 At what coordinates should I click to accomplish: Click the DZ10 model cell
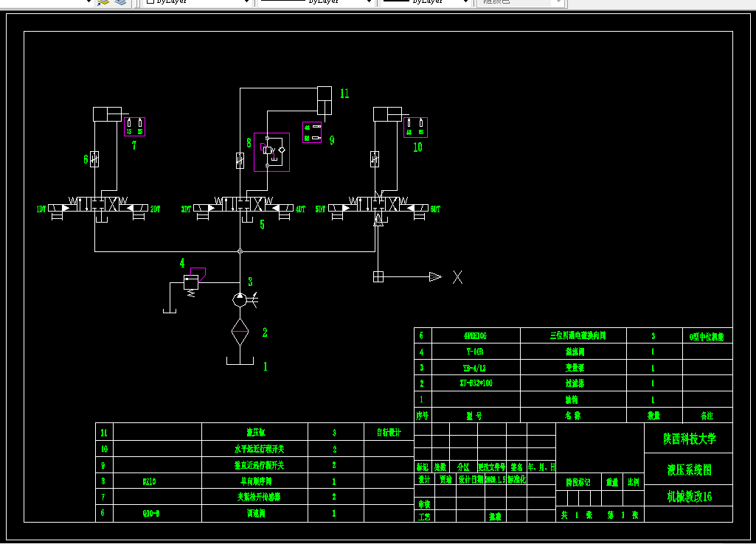157,481
